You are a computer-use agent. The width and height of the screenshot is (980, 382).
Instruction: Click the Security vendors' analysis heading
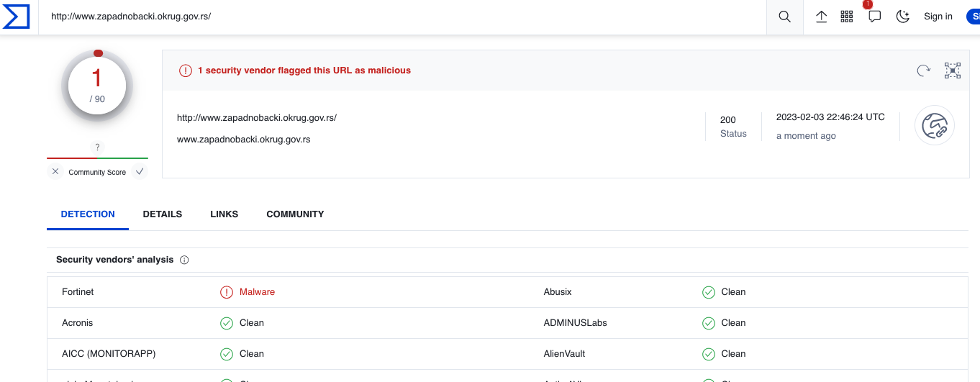[x=115, y=260]
